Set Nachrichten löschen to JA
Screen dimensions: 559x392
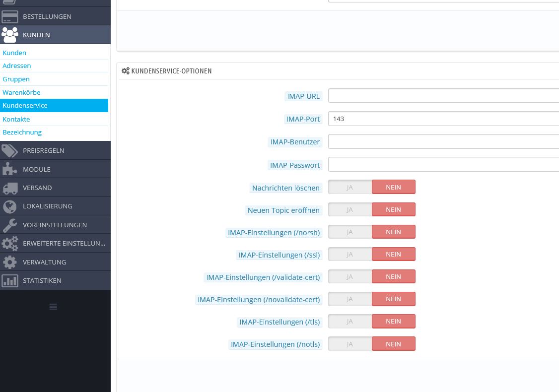[x=349, y=187]
